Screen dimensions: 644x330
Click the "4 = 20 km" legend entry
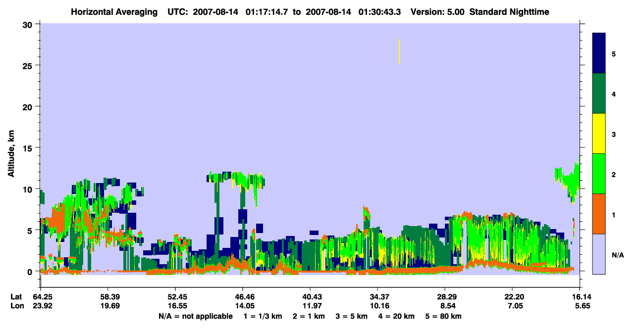pos(397,316)
